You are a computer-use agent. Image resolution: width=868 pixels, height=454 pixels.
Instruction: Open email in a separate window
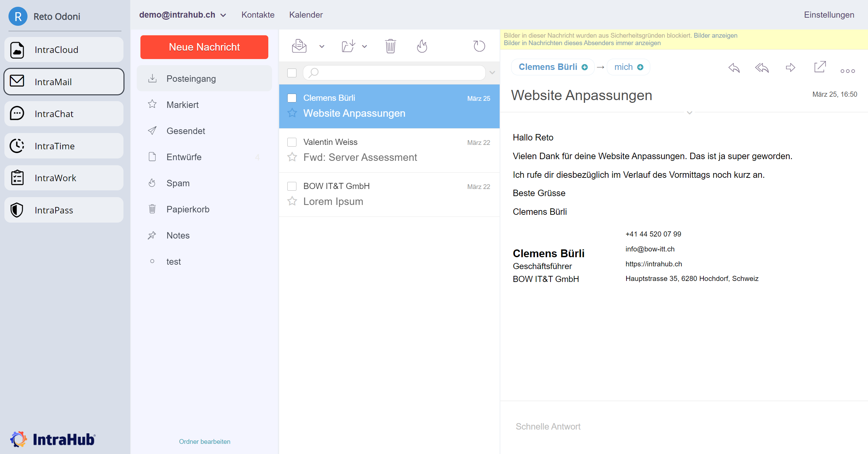(819, 67)
